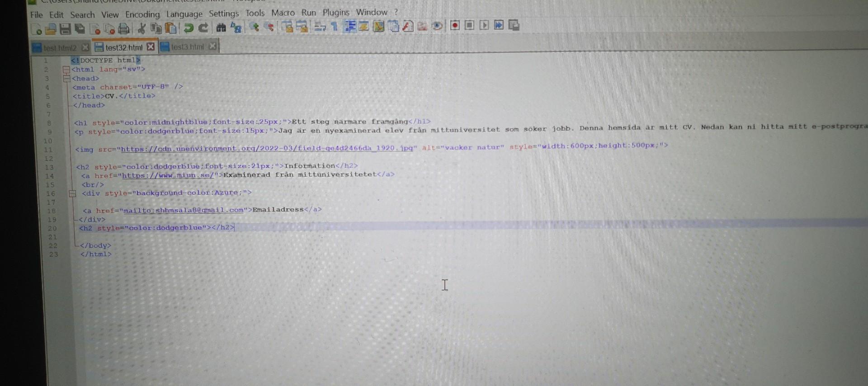Toggle Word wrap in the toolbar
Viewport: 868px width, 386px height.
pyautogui.click(x=320, y=27)
